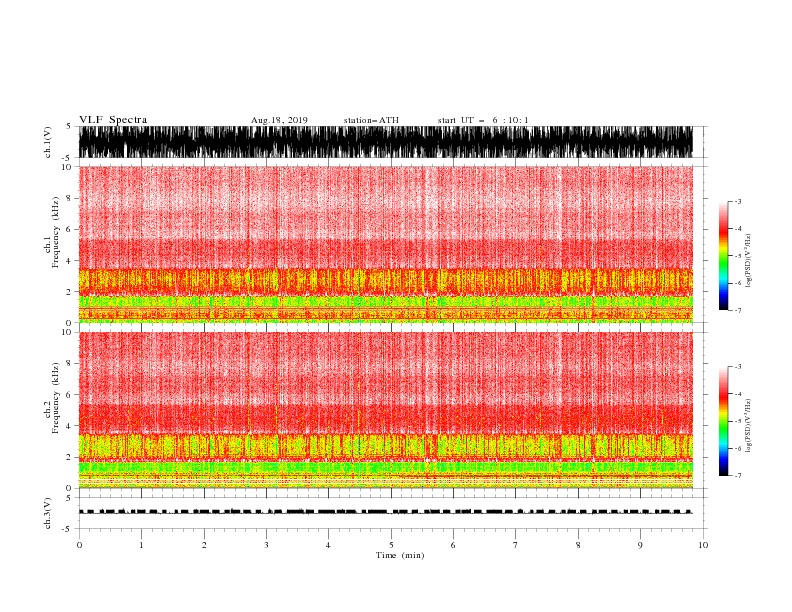The height and width of the screenshot is (612, 792).
Task: Click the "4" kHz tick of ch.2 spectrogram
Action: [x=70, y=426]
